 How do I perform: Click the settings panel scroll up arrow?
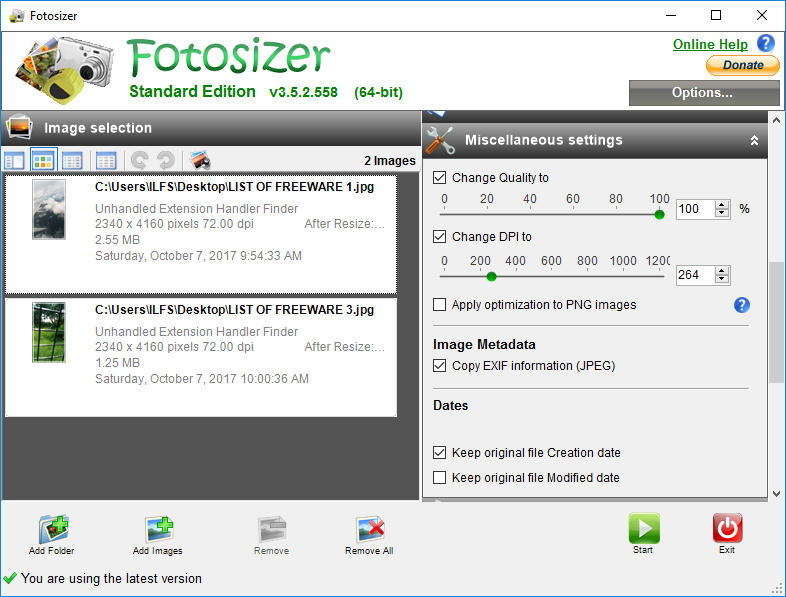pos(776,120)
